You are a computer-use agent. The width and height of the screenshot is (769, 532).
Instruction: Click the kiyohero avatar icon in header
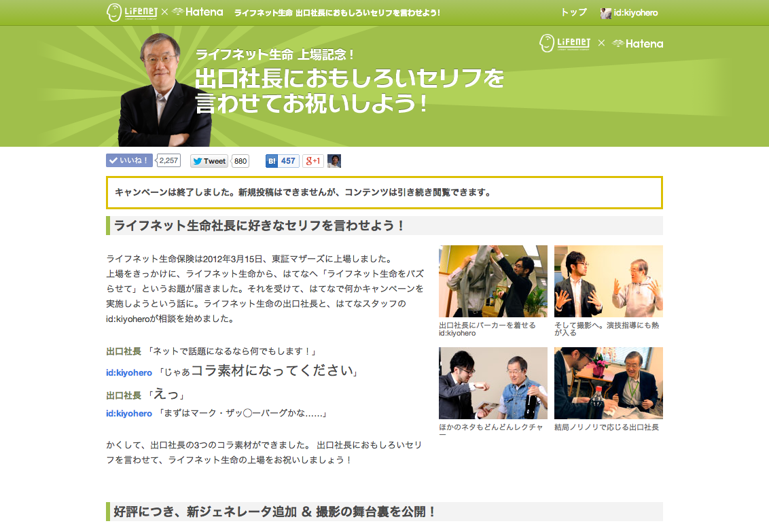point(606,13)
